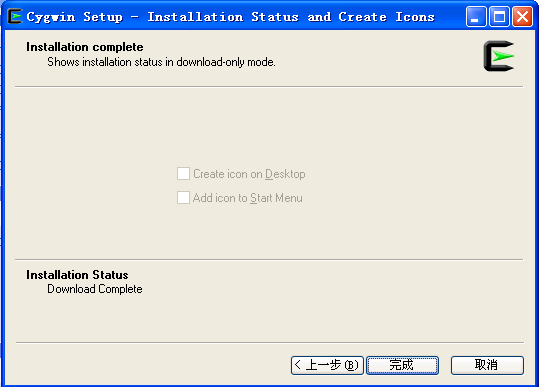The height and width of the screenshot is (387, 546).
Task: Finish setup with 完成 button
Action: click(402, 365)
